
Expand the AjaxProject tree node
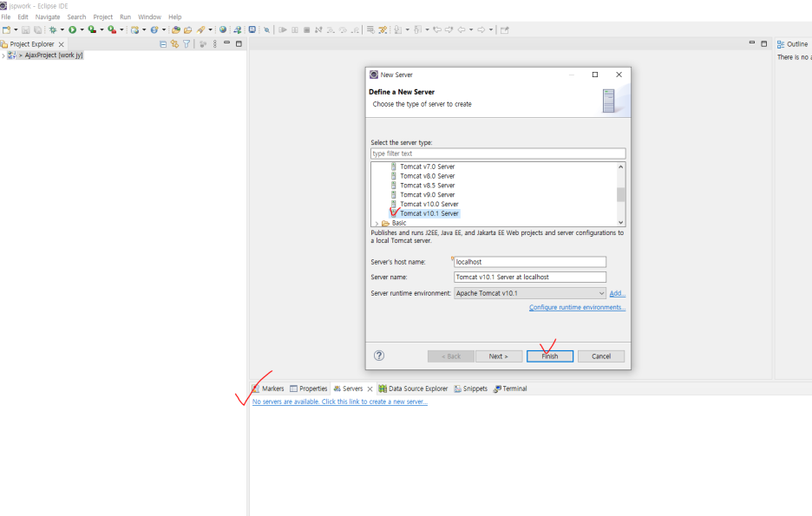point(3,56)
